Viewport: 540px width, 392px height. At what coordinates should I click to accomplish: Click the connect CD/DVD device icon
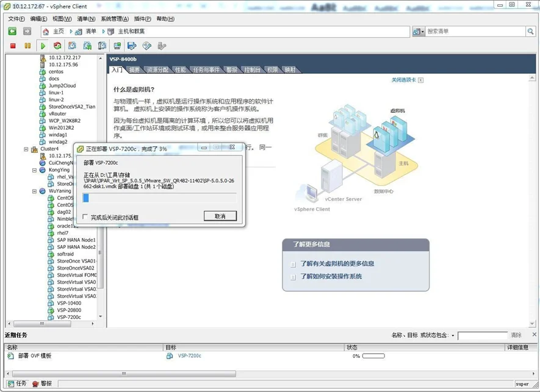[x=147, y=46]
